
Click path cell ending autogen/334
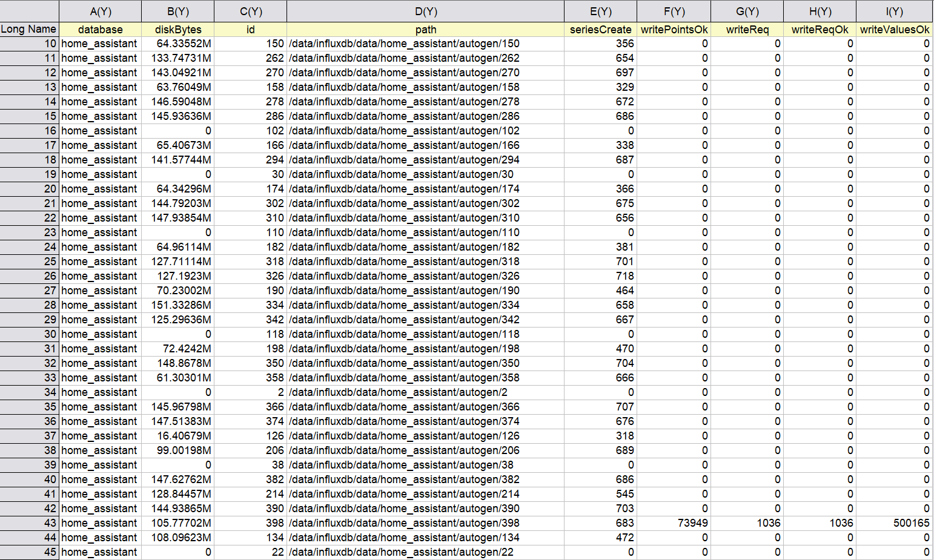[x=425, y=305]
